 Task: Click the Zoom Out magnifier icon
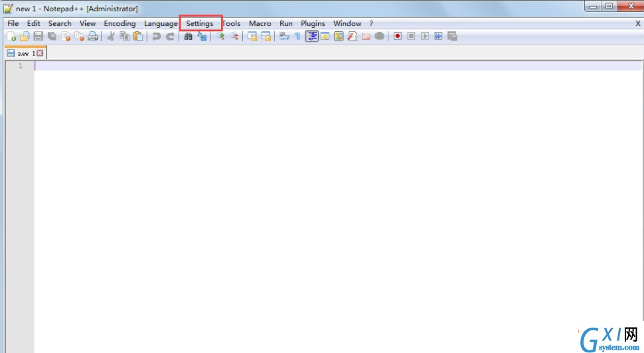234,36
